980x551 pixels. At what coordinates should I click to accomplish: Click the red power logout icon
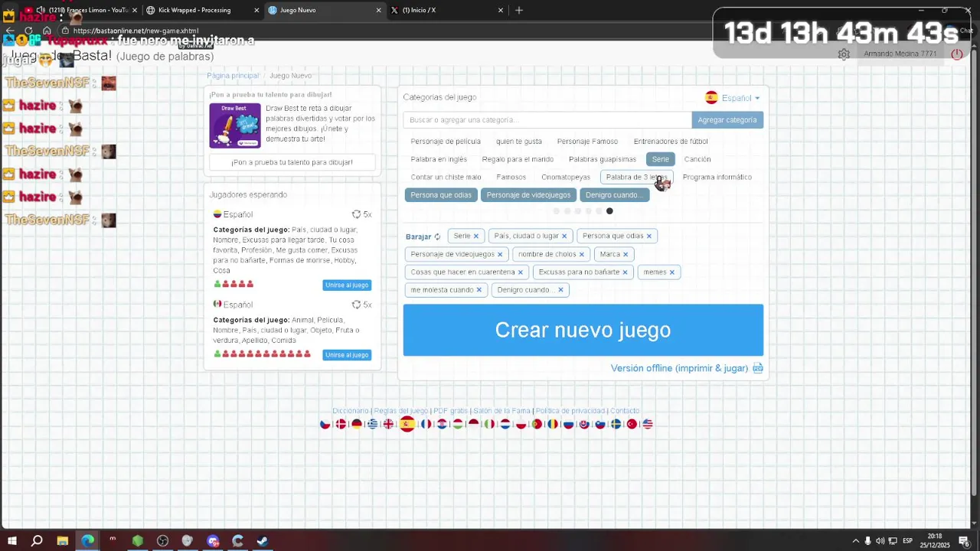[957, 54]
